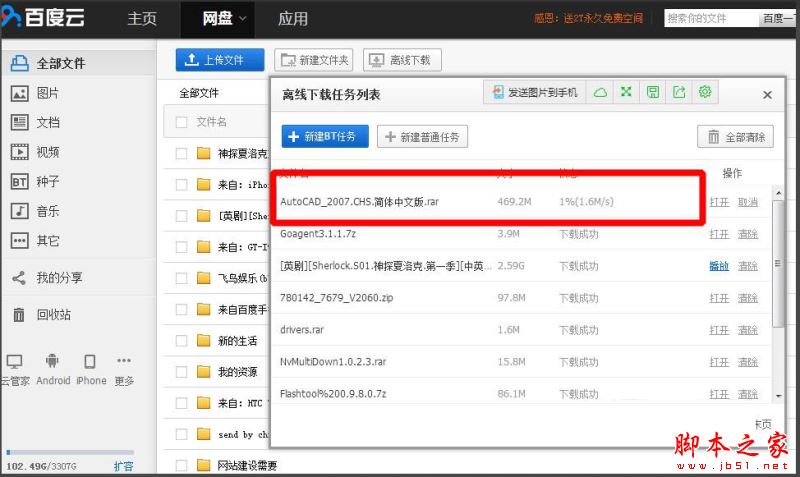Check the 我的资源 folder checkbox
800x477 pixels.
(181, 371)
